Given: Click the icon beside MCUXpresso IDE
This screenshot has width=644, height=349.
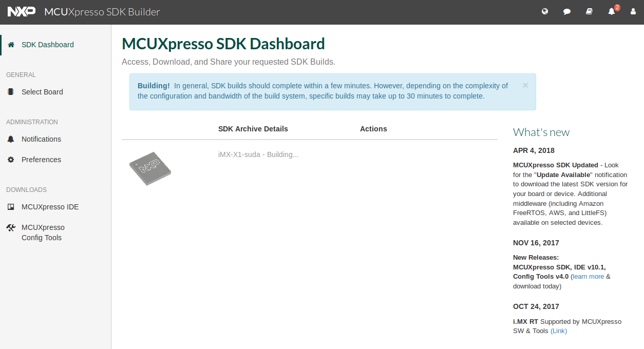Looking at the screenshot, I should point(11,207).
